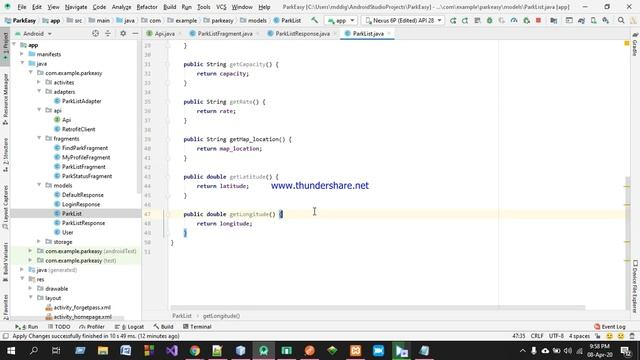
Task: Open the Run tool window button
Action: coord(27,327)
